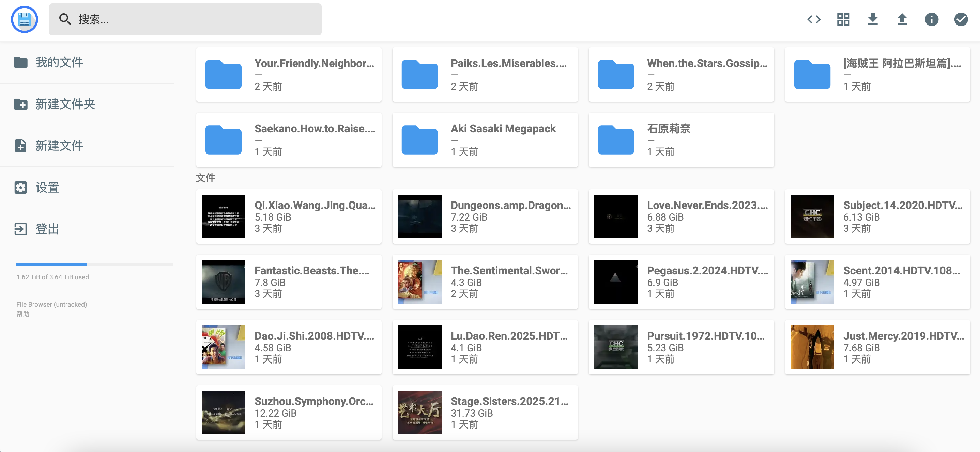Click 登出 to log out
Screen dimensions: 980x452
(x=47, y=229)
